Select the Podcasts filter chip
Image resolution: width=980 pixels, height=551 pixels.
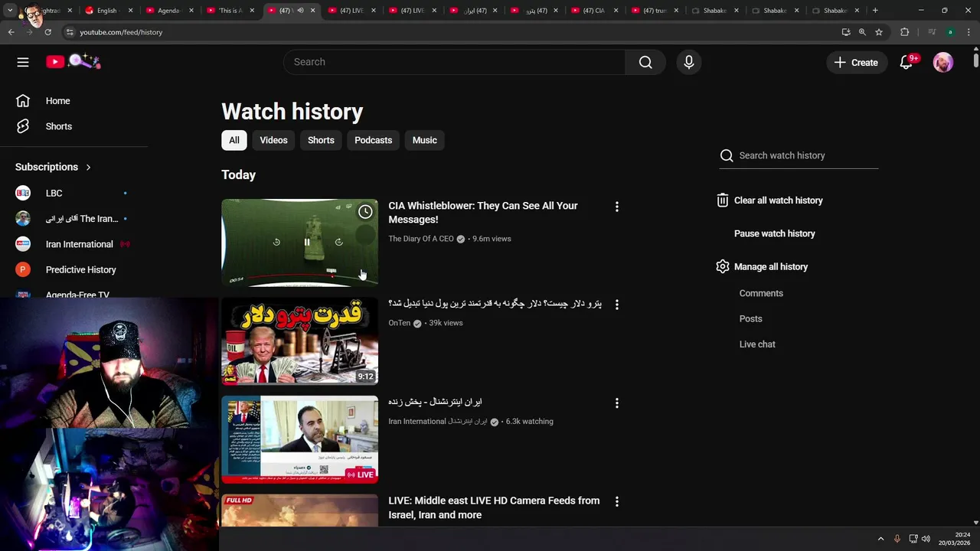pos(373,140)
